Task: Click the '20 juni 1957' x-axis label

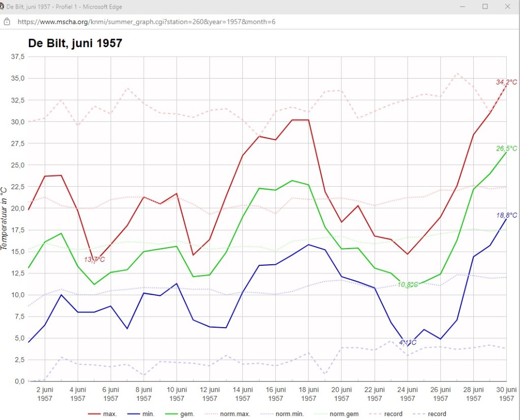Action: pyautogui.click(x=341, y=394)
